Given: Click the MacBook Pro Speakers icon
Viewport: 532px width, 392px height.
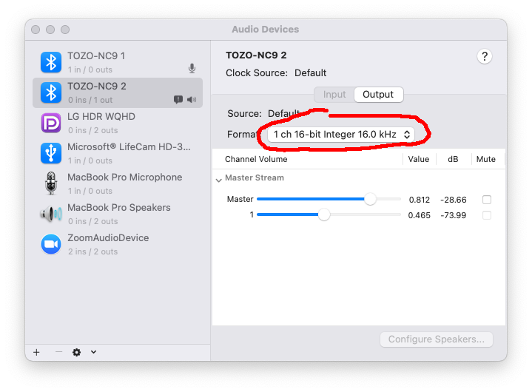Looking at the screenshot, I should (50, 214).
